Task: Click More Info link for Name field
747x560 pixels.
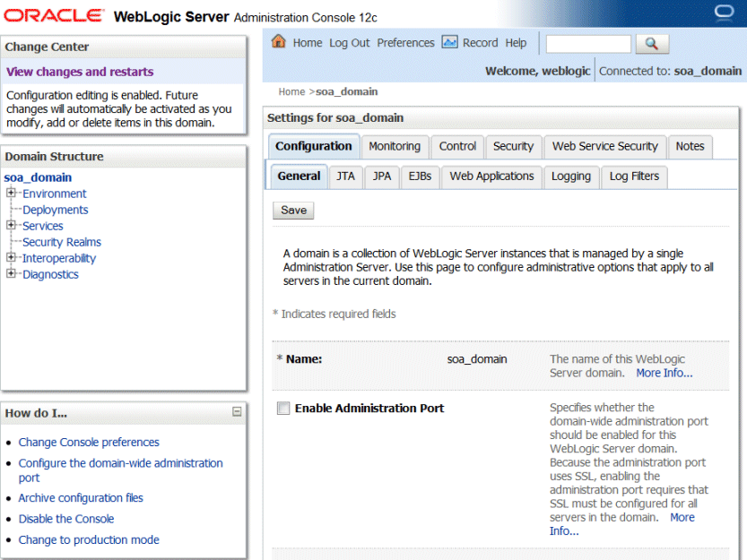Action: [664, 373]
